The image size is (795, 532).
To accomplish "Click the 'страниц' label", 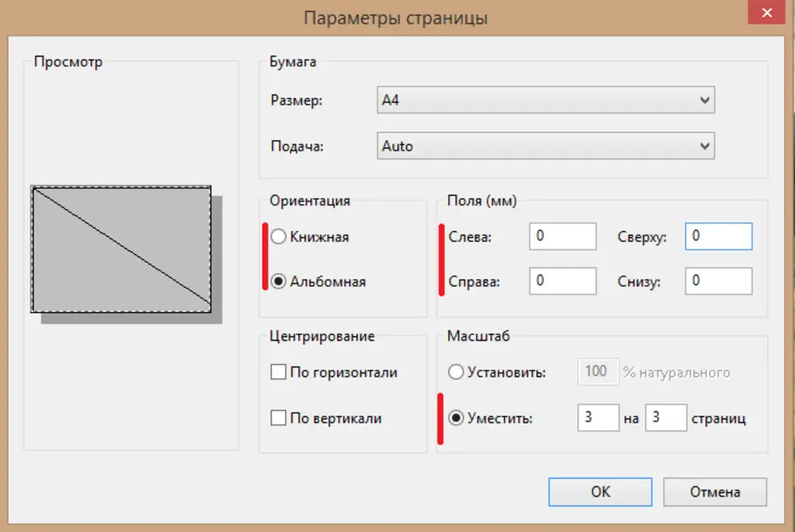I will point(718,419).
